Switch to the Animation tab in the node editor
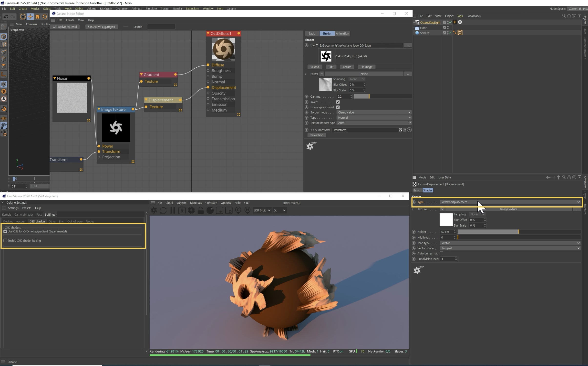The width and height of the screenshot is (588, 366). [342, 33]
